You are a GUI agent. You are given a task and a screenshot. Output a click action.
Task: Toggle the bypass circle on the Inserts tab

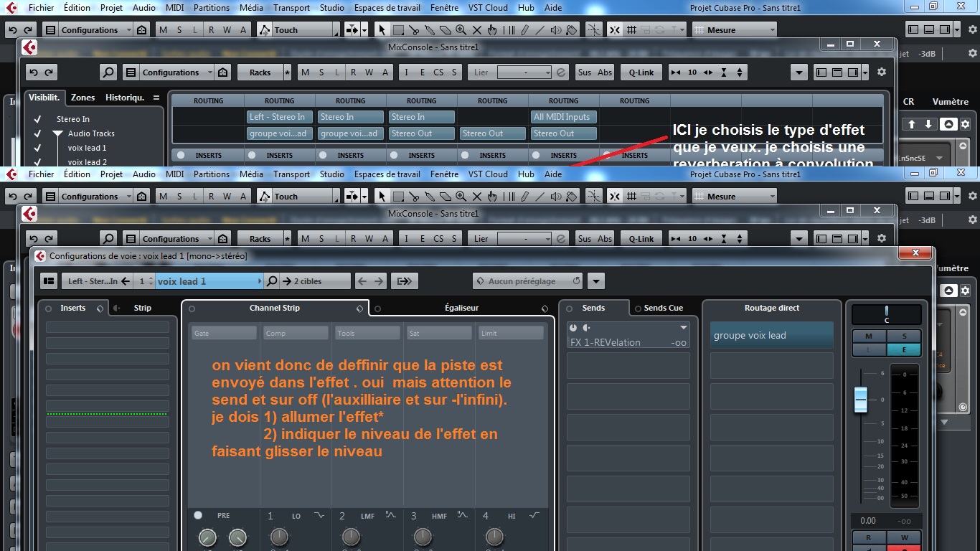pyautogui.click(x=49, y=309)
